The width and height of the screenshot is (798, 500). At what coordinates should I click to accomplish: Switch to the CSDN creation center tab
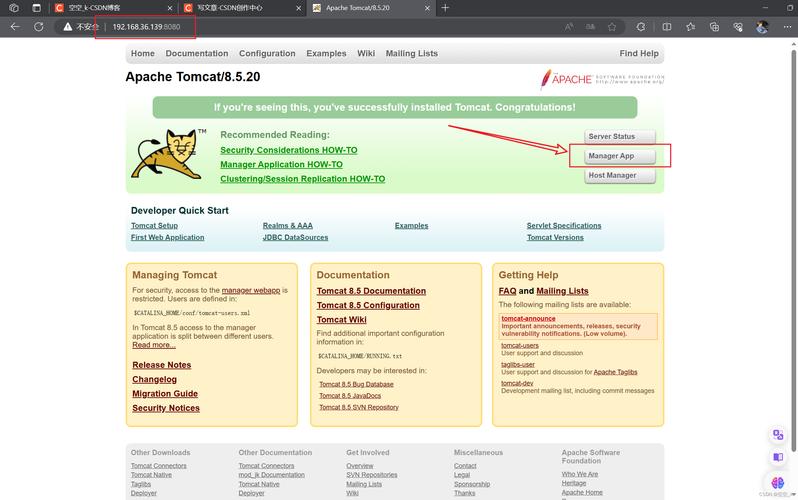click(242, 8)
